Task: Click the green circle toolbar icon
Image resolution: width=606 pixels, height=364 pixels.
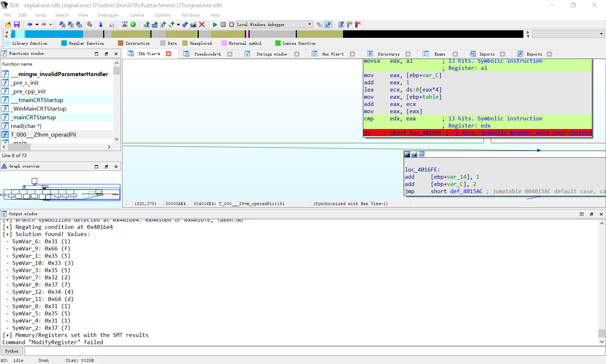Action: pyautogui.click(x=133, y=25)
